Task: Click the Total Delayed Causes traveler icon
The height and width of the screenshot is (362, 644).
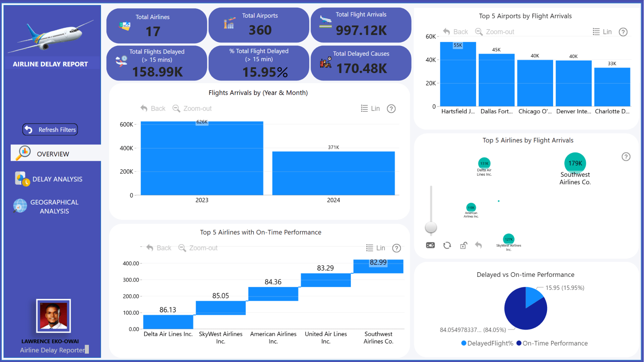Action: pyautogui.click(x=326, y=62)
